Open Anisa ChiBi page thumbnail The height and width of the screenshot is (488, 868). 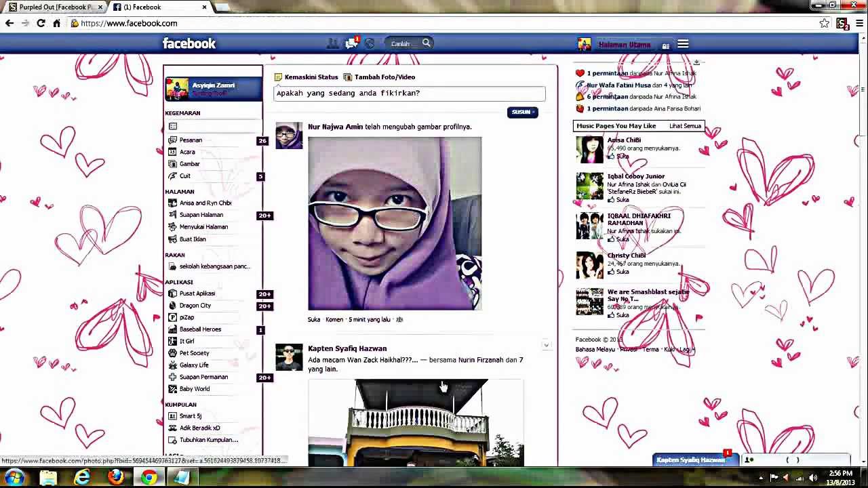pos(589,150)
